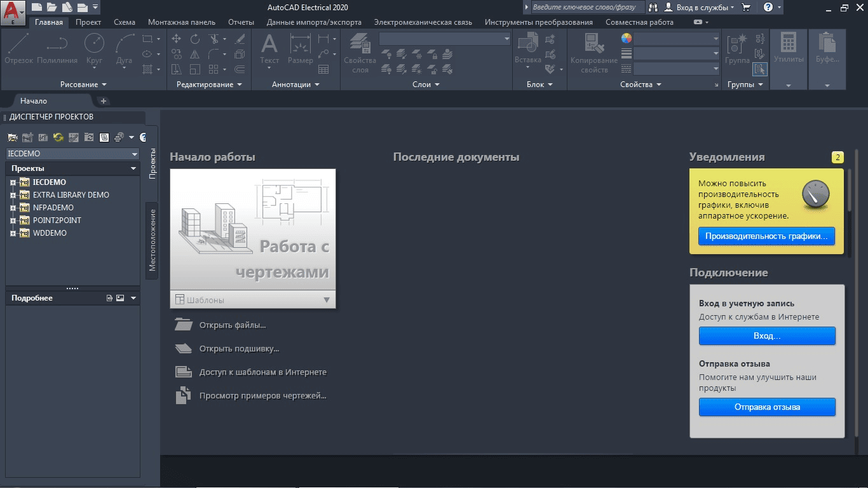Open the IECDEMO project selection dropdown
Screen dimensions: 868x488
tap(72, 154)
